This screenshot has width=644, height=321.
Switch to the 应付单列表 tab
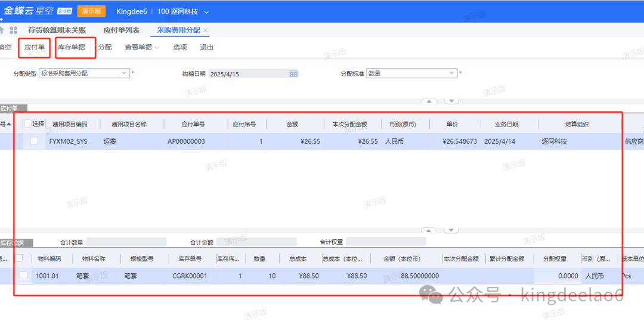(121, 30)
